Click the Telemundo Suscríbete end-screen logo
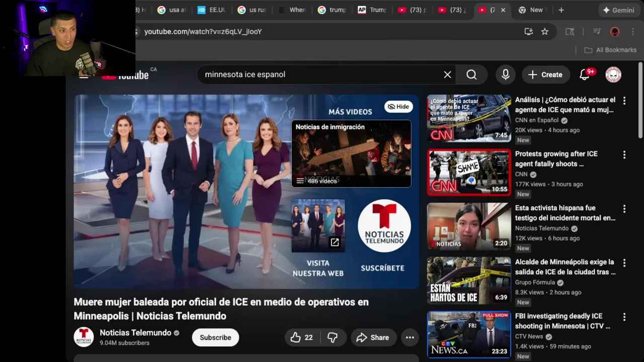The height and width of the screenshot is (362, 644). 384,226
